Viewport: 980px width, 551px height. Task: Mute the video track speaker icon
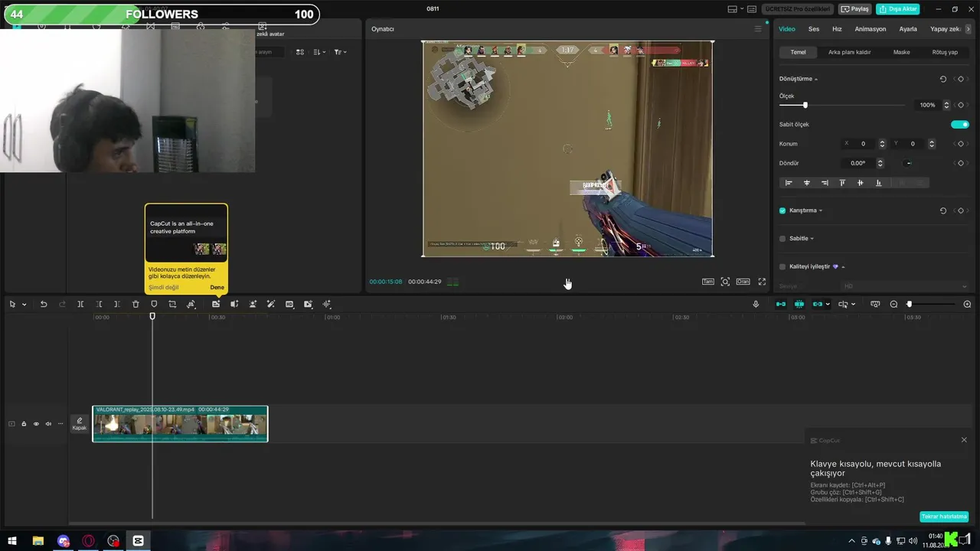pyautogui.click(x=48, y=424)
